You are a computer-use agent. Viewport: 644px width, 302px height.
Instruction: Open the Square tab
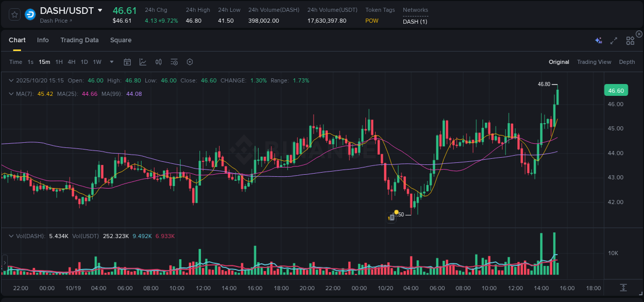click(x=121, y=40)
